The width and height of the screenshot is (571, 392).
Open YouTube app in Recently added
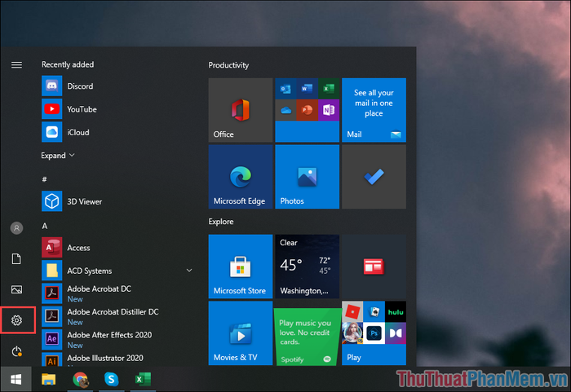117,109
